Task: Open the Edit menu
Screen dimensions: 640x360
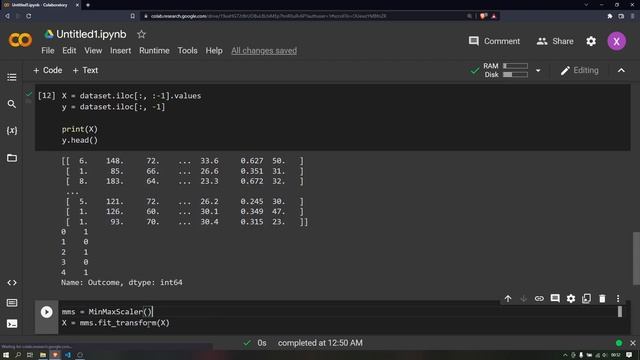Action: (69, 51)
